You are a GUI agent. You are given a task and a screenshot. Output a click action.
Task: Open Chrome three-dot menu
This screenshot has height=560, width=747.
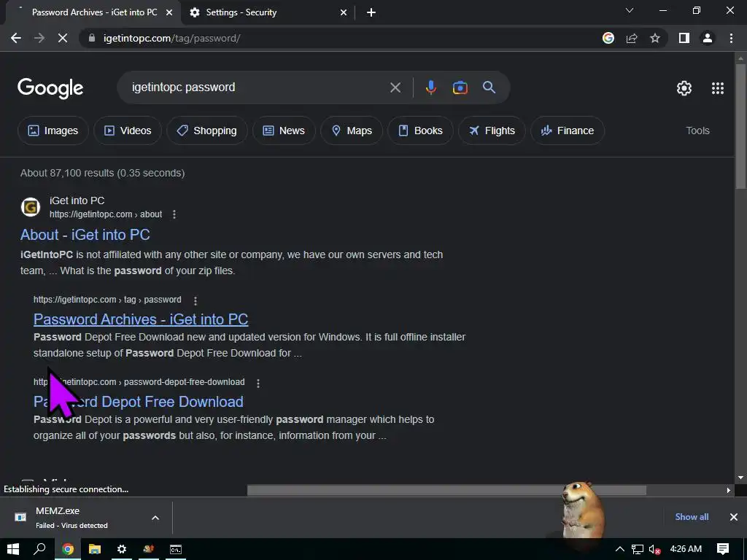731,38
